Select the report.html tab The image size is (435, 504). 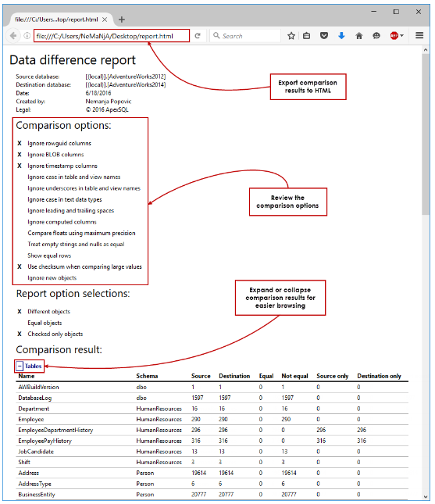click(x=56, y=20)
